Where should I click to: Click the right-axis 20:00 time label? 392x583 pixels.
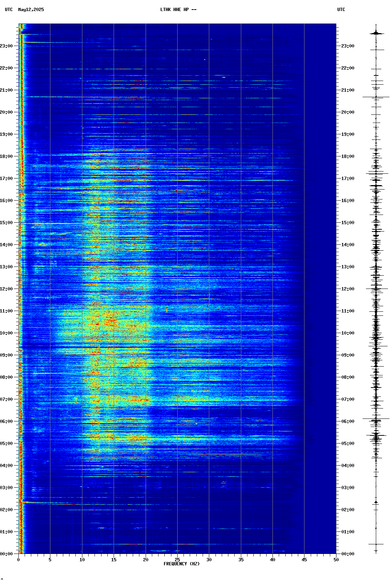(x=348, y=112)
